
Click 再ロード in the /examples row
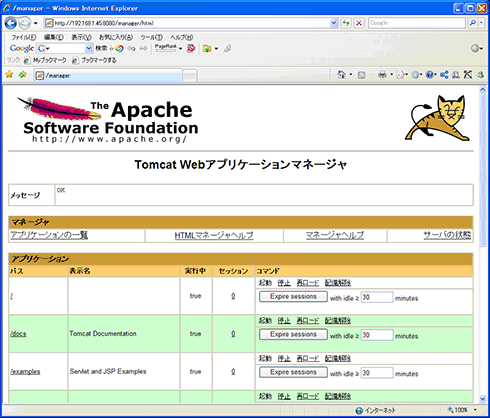308,358
